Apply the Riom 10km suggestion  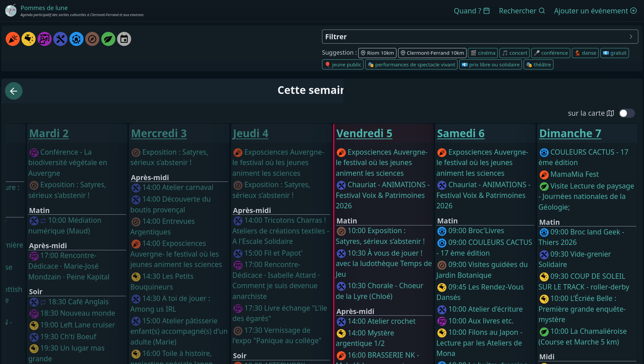click(x=377, y=53)
